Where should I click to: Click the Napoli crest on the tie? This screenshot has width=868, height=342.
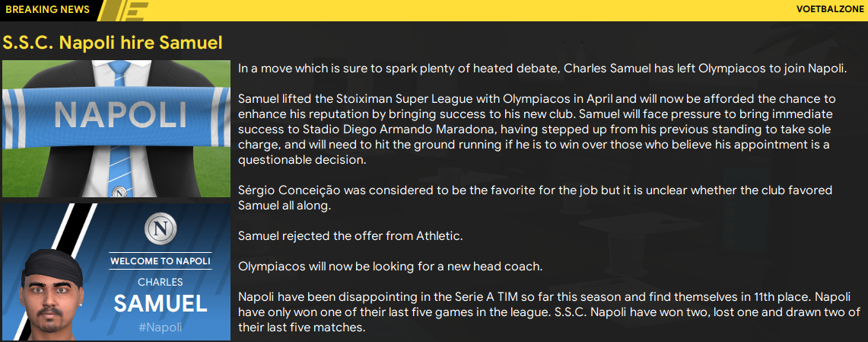(119, 191)
